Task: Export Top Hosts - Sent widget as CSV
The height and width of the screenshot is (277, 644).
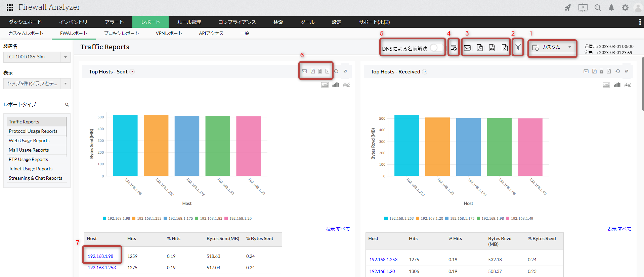Action: tap(320, 71)
